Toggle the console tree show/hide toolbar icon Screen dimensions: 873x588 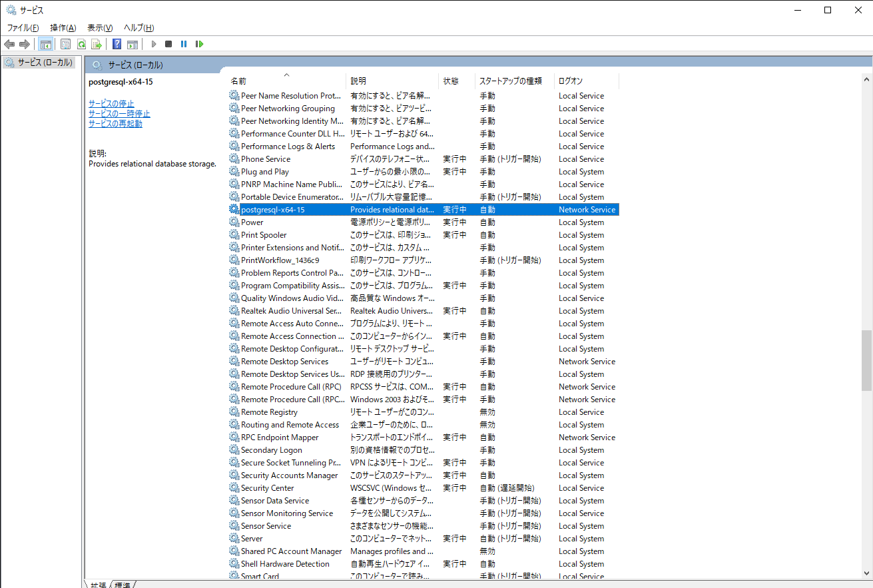(x=46, y=44)
